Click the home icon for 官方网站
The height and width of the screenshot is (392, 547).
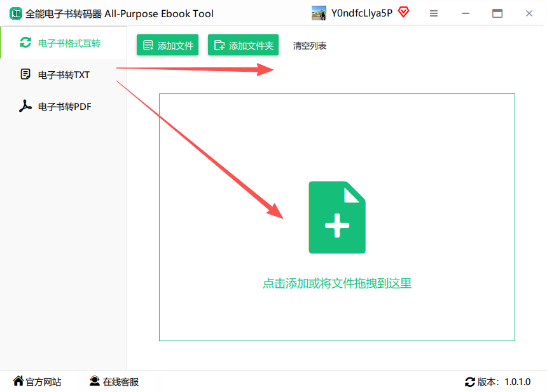pyautogui.click(x=18, y=381)
